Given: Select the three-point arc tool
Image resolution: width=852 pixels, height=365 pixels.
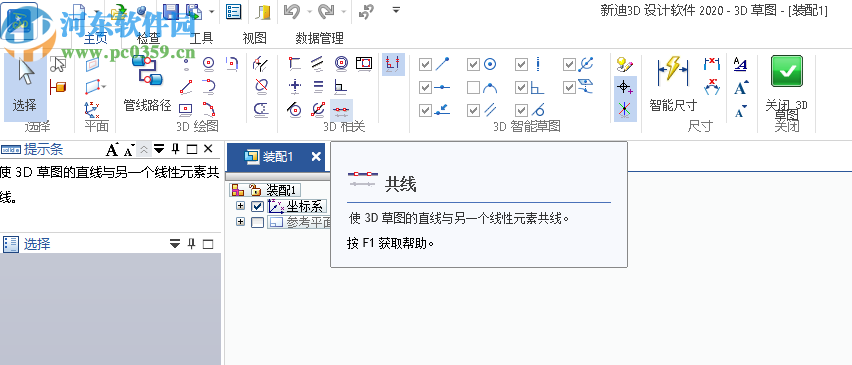Looking at the screenshot, I should click(x=209, y=109).
